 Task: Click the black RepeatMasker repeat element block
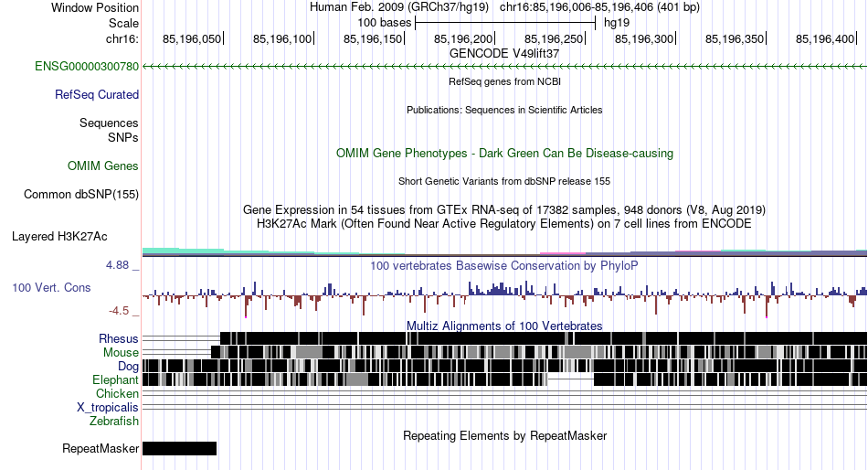point(179,448)
